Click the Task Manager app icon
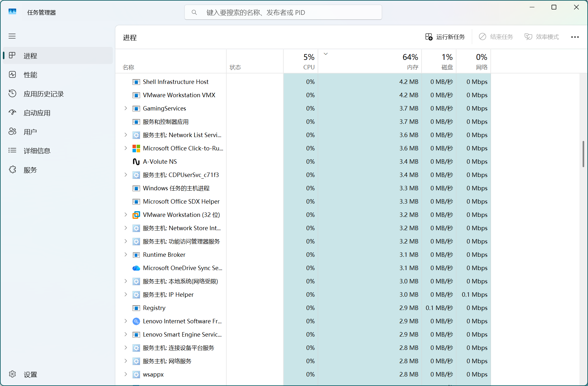Screen dimensions: 588x386 click(12, 12)
